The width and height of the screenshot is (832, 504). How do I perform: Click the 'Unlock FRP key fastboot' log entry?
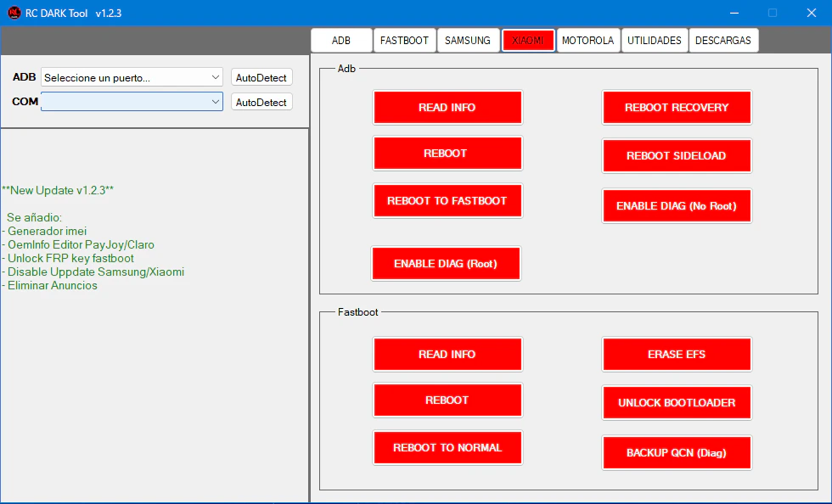pos(68,259)
